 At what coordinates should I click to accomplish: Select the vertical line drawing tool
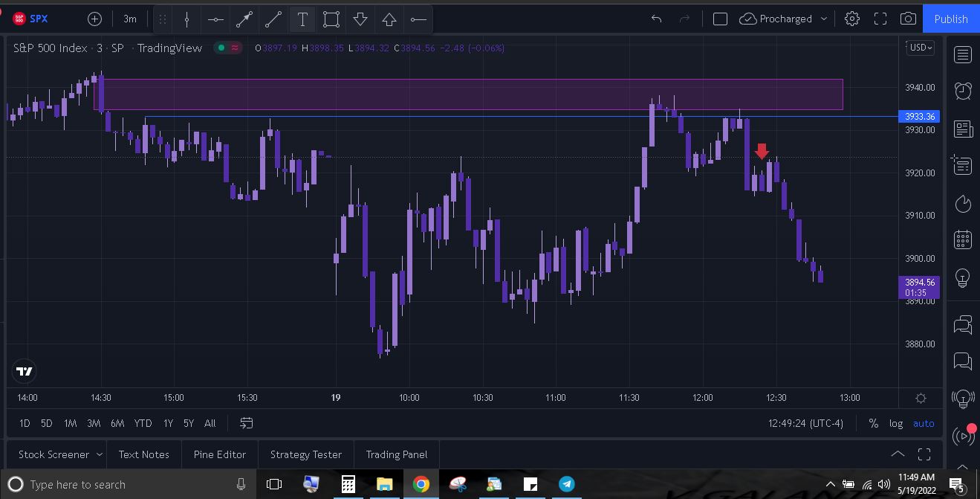[x=186, y=19]
